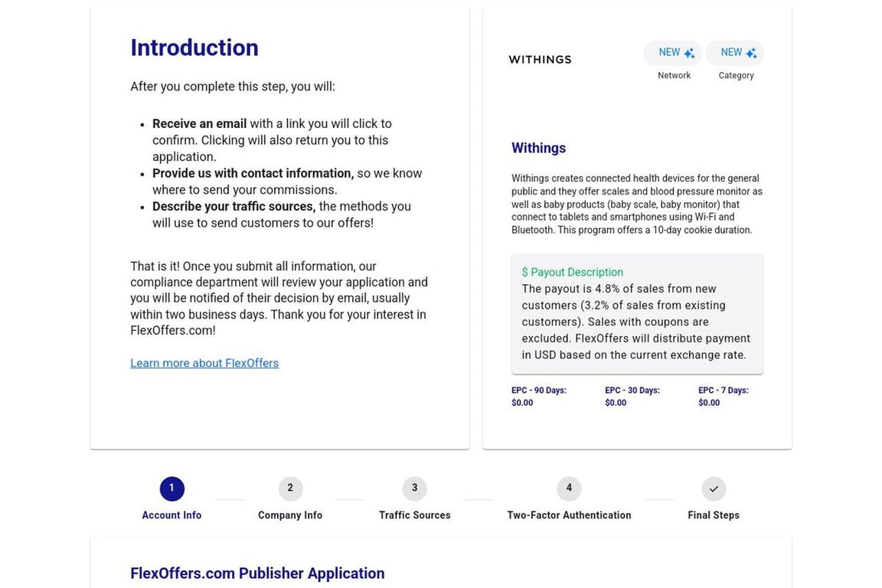Screen dimensions: 882x588
Task: Select step 3 Traffic Sources circle
Action: click(x=414, y=488)
